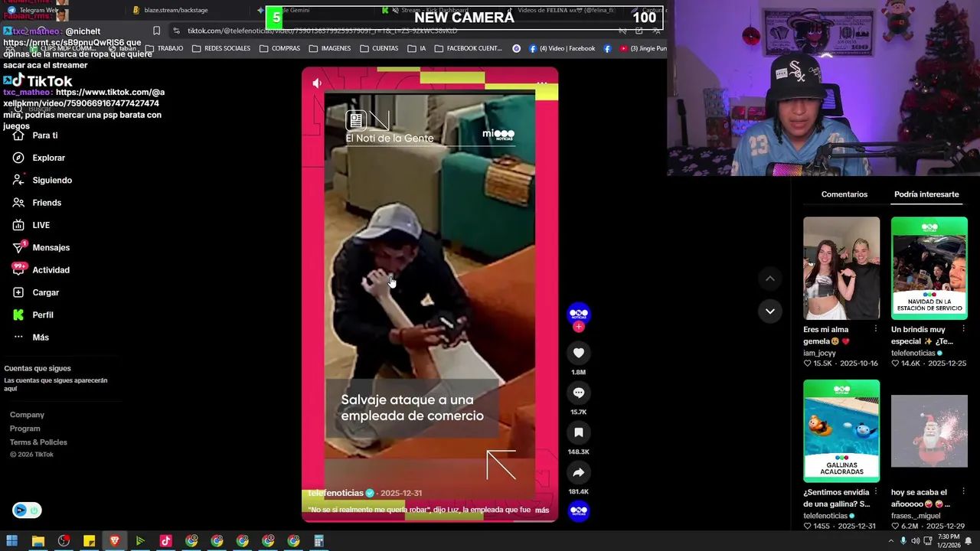Screen dimensions: 980x551
Task: Open the IA bookmarks folder
Action: [x=416, y=48]
